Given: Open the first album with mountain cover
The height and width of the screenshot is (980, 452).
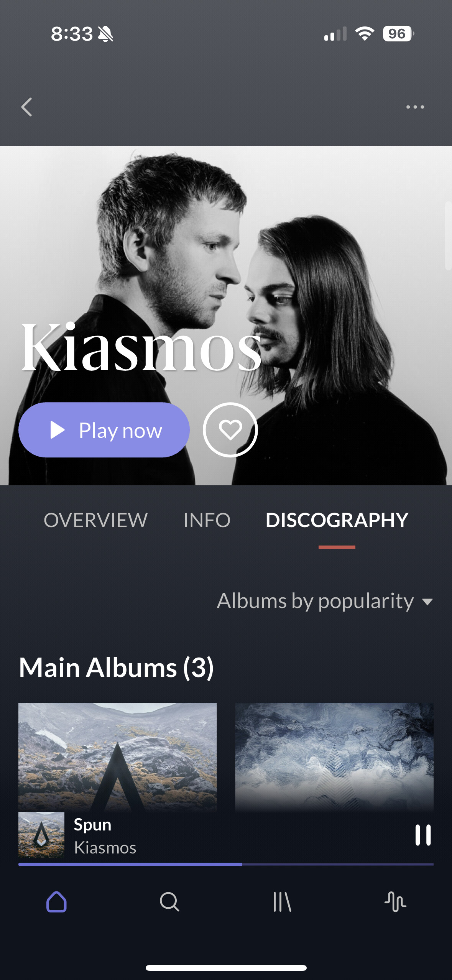Looking at the screenshot, I should click(x=117, y=756).
